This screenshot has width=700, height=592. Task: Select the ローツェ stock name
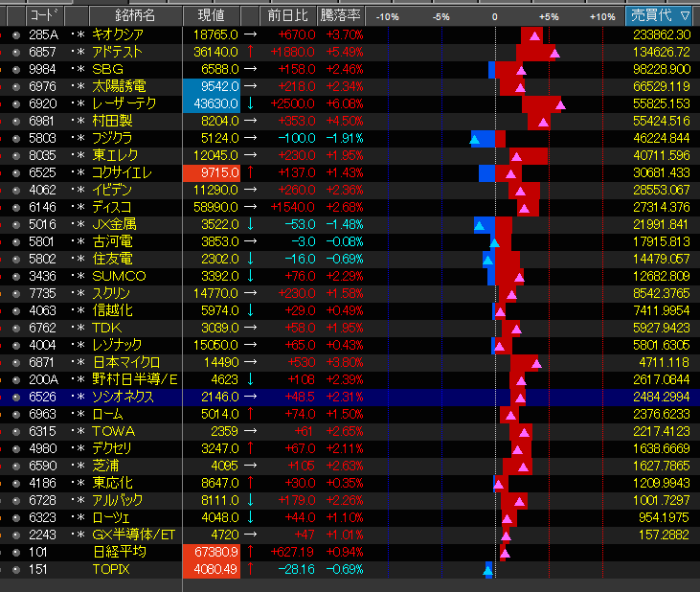click(x=111, y=517)
